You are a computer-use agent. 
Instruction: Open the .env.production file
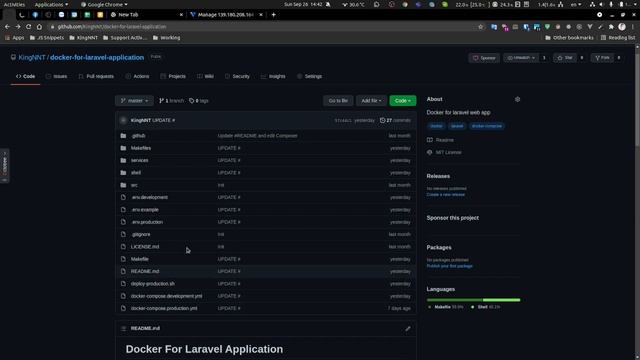click(x=147, y=222)
